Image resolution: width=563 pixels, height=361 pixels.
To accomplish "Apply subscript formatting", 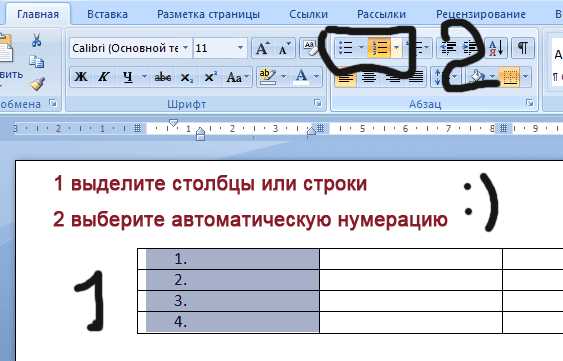I will click(x=187, y=77).
